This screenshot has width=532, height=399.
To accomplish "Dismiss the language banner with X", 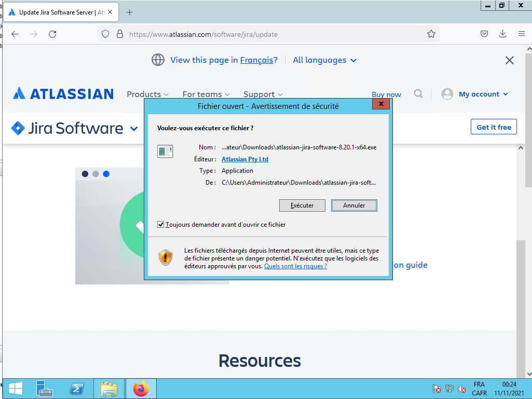I will pyautogui.click(x=509, y=60).
